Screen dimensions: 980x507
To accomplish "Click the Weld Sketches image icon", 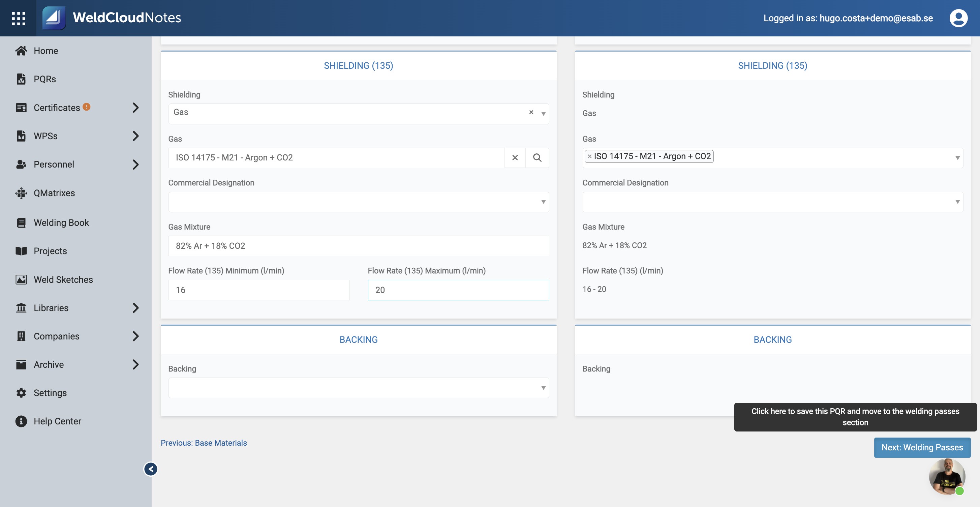I will [x=21, y=279].
